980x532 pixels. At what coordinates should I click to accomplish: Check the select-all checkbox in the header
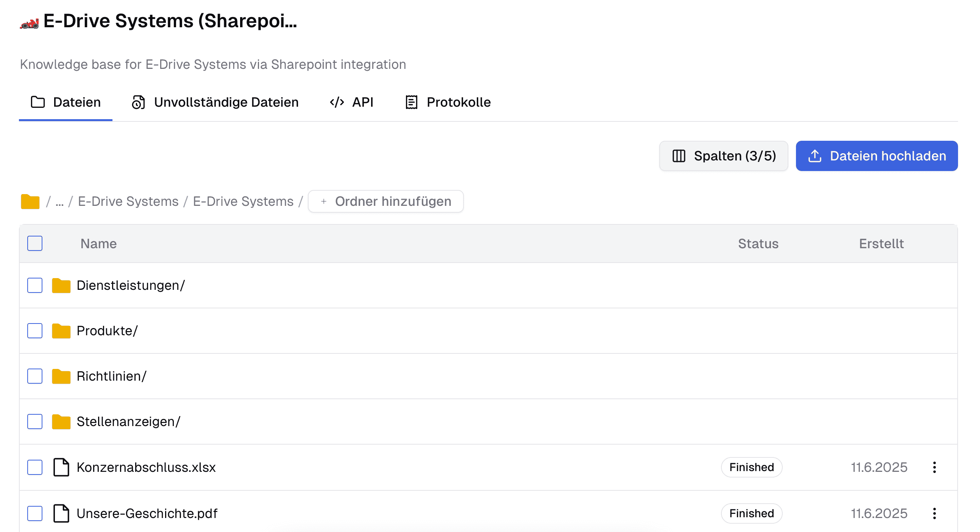pos(34,243)
